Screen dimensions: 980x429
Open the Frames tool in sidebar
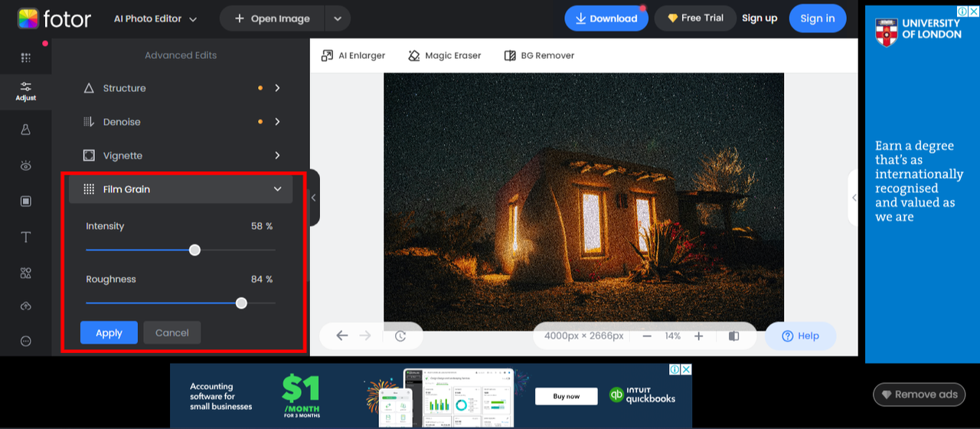point(26,201)
